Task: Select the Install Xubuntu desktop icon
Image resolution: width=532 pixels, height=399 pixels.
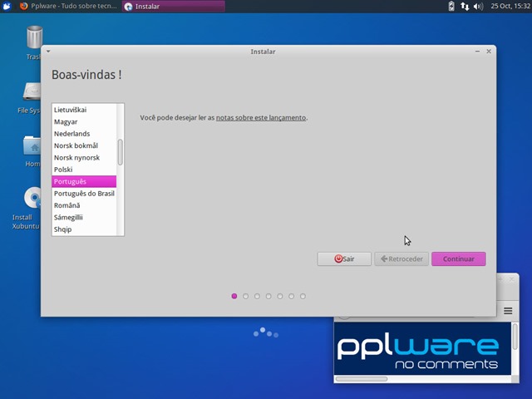Action: tap(27, 208)
